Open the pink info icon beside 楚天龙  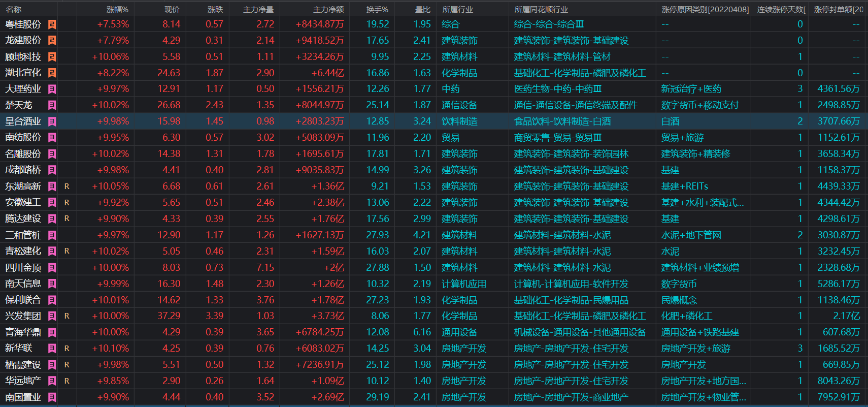pos(52,105)
